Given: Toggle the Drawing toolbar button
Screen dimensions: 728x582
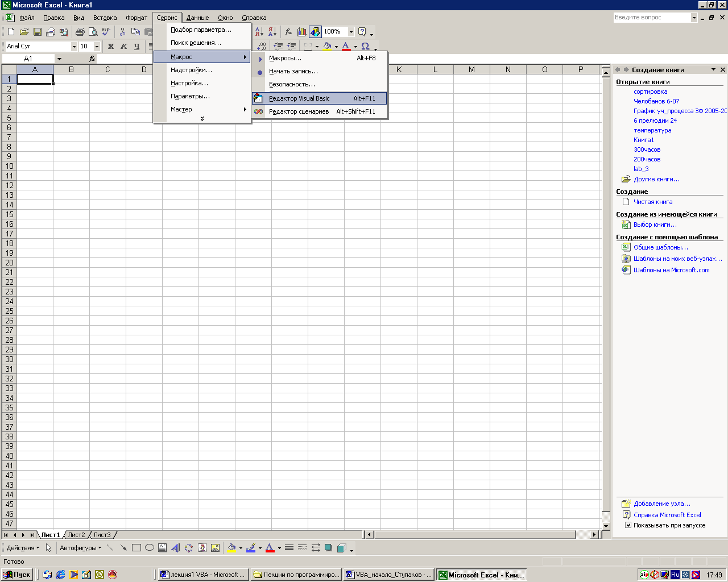Looking at the screenshot, I should click(x=315, y=32).
